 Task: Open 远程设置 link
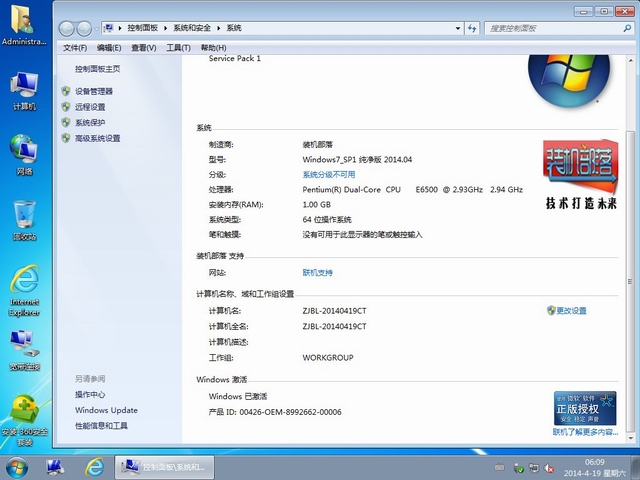[90, 107]
